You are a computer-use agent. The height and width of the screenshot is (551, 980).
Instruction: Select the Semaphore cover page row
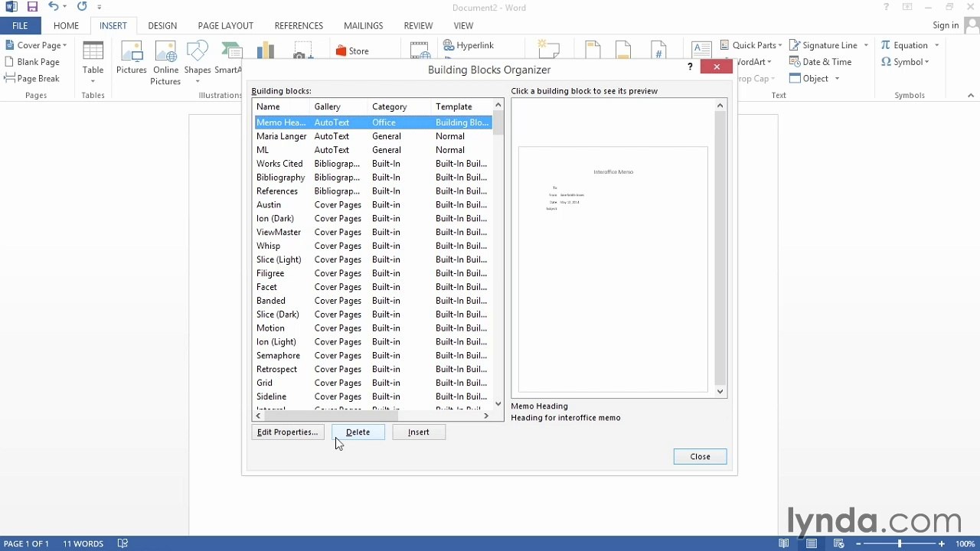(373, 356)
